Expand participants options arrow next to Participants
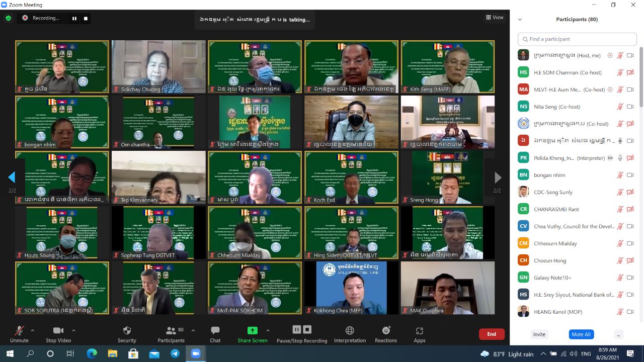 coord(193,330)
